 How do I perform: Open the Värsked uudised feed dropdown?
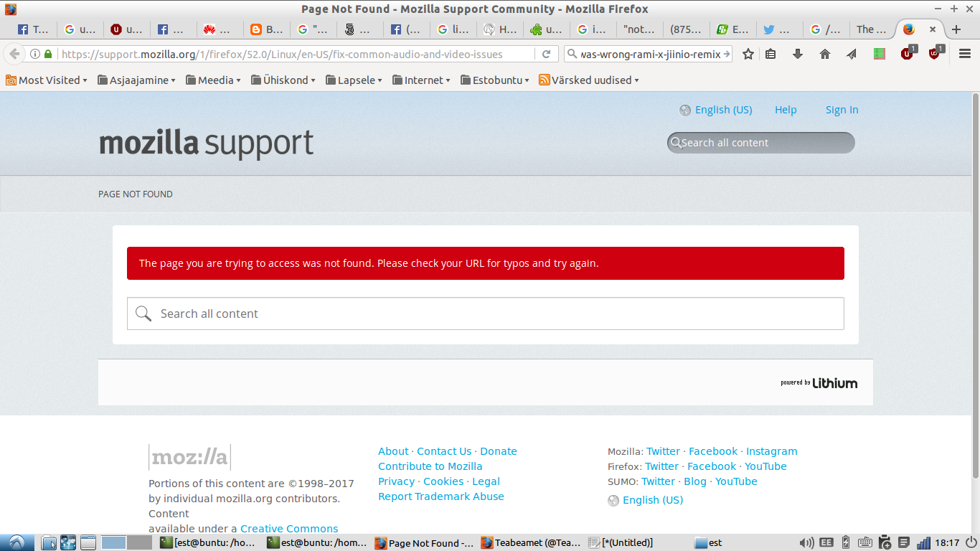coord(589,80)
